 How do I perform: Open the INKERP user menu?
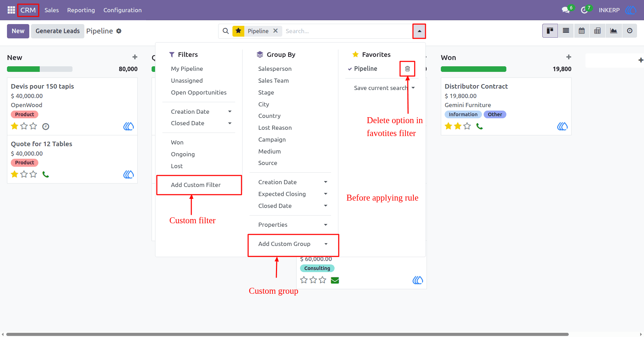609,10
